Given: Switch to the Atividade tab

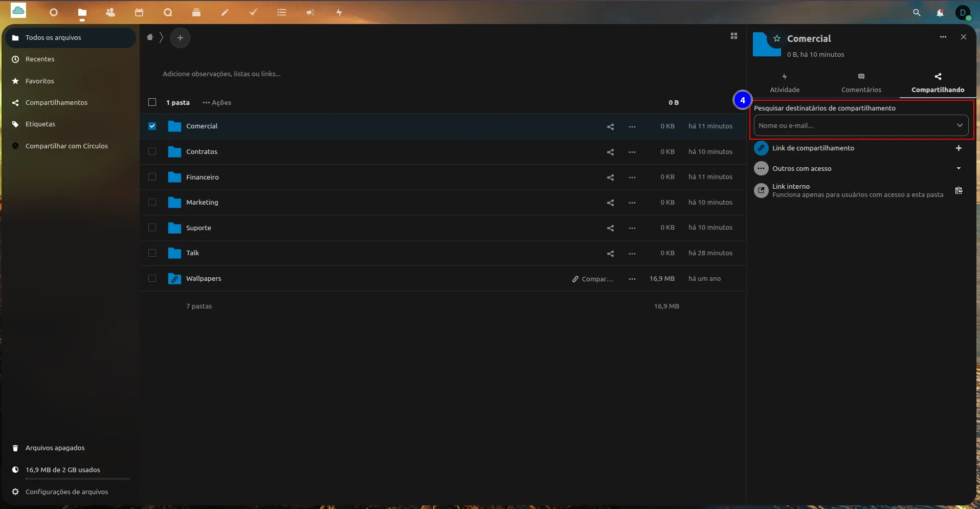Looking at the screenshot, I should (785, 83).
